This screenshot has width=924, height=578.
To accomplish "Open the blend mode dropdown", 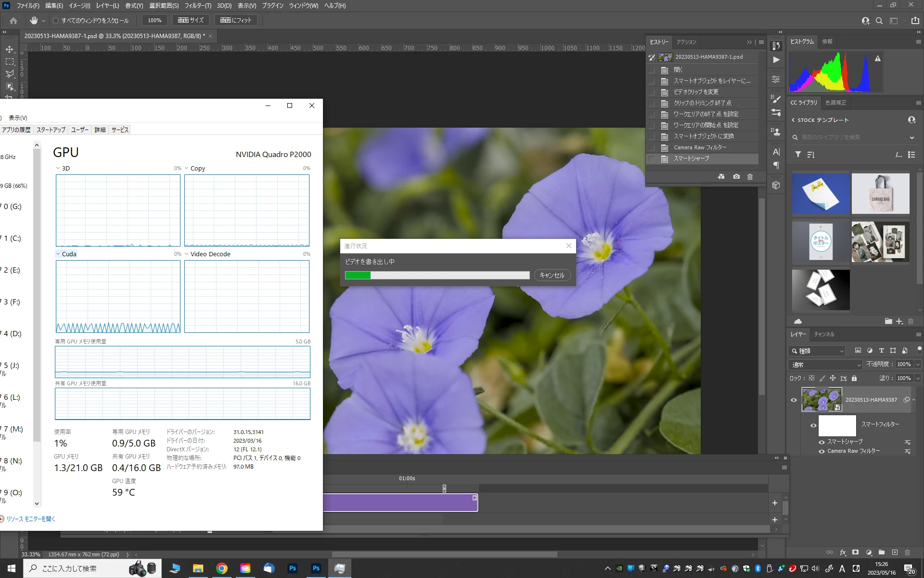I will [825, 365].
